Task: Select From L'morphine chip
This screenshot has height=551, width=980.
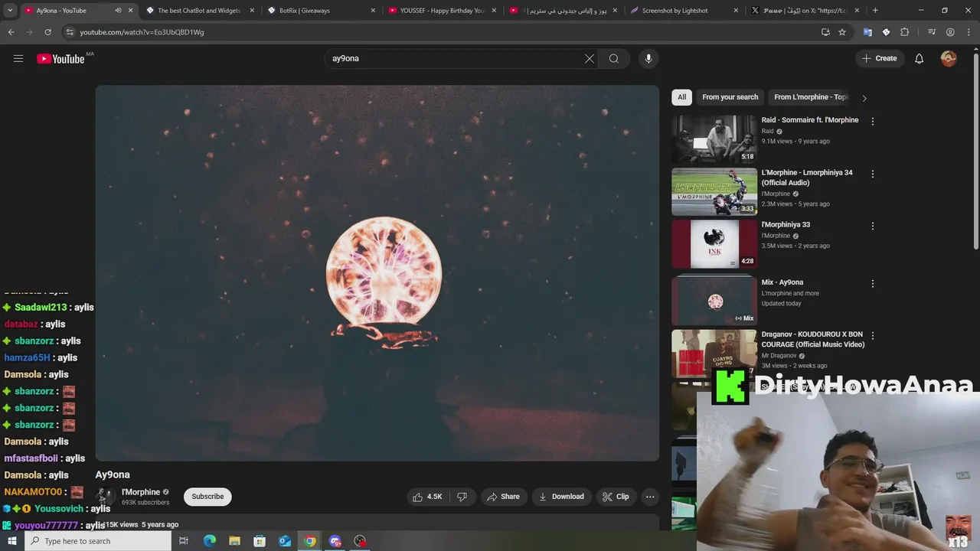Action: pos(811,97)
